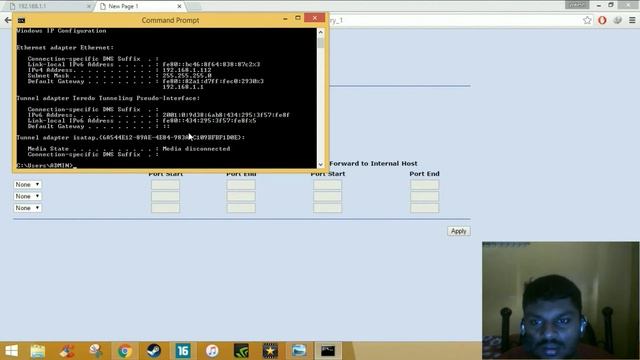Open NVIDIA GeForce Experience on the taskbar
This screenshot has width=640, height=360.
241,351
